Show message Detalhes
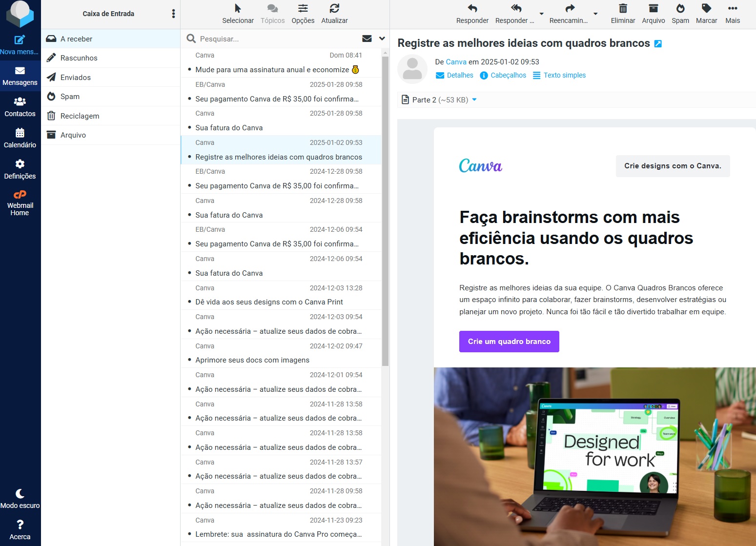 454,75
